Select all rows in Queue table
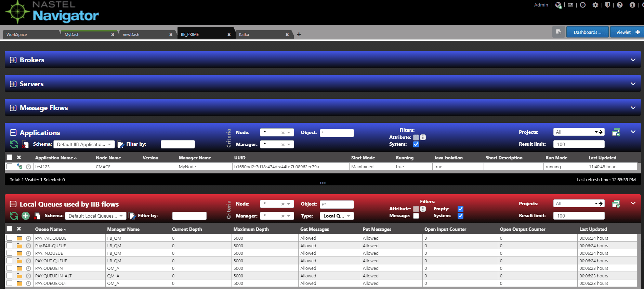The image size is (644, 289). pos(10,229)
